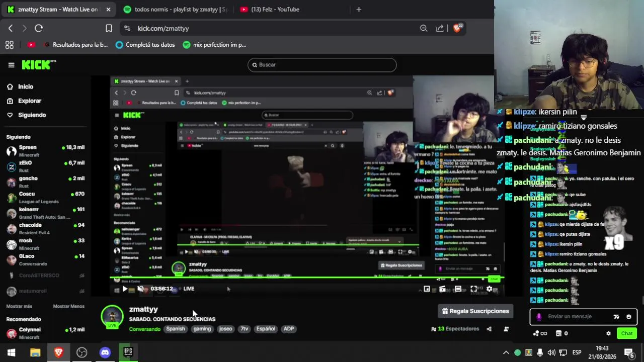This screenshot has width=644, height=362.
Task: Click the Kick logo
Action: pos(39,65)
